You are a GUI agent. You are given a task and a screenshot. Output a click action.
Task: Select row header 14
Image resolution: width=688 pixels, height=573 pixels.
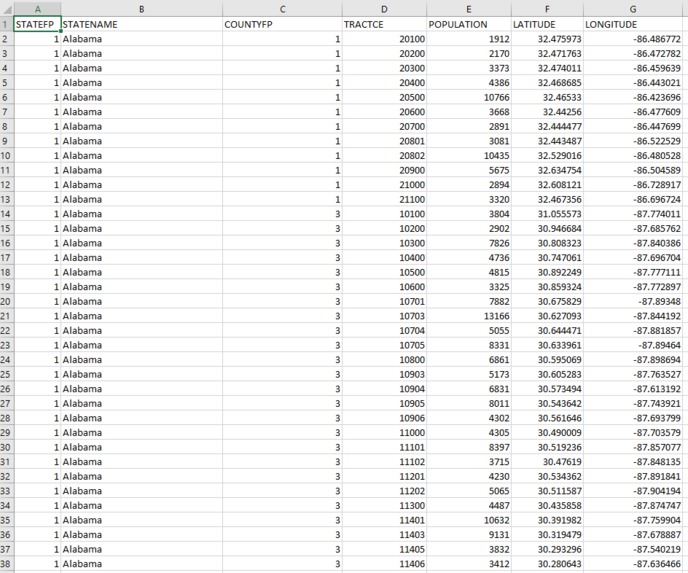(7, 214)
